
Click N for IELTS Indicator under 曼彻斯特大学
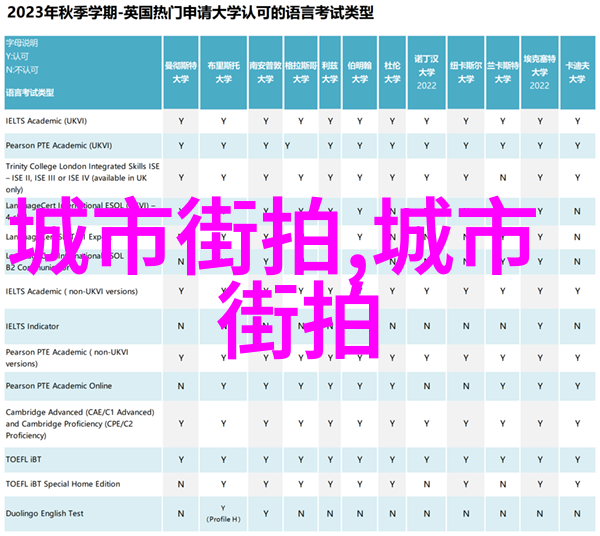coord(181,326)
